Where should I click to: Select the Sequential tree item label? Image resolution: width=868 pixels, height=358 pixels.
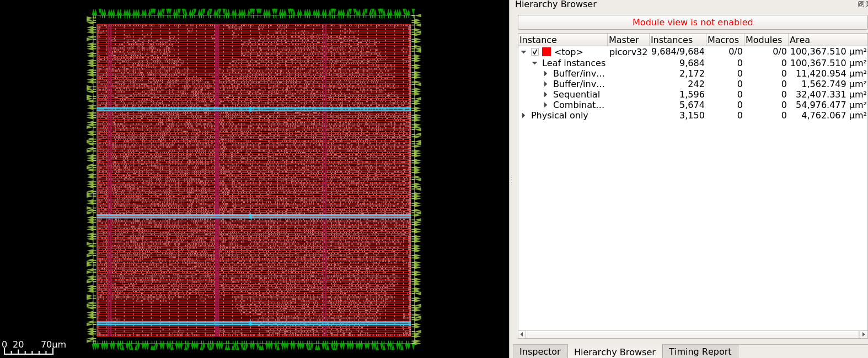pyautogui.click(x=576, y=94)
